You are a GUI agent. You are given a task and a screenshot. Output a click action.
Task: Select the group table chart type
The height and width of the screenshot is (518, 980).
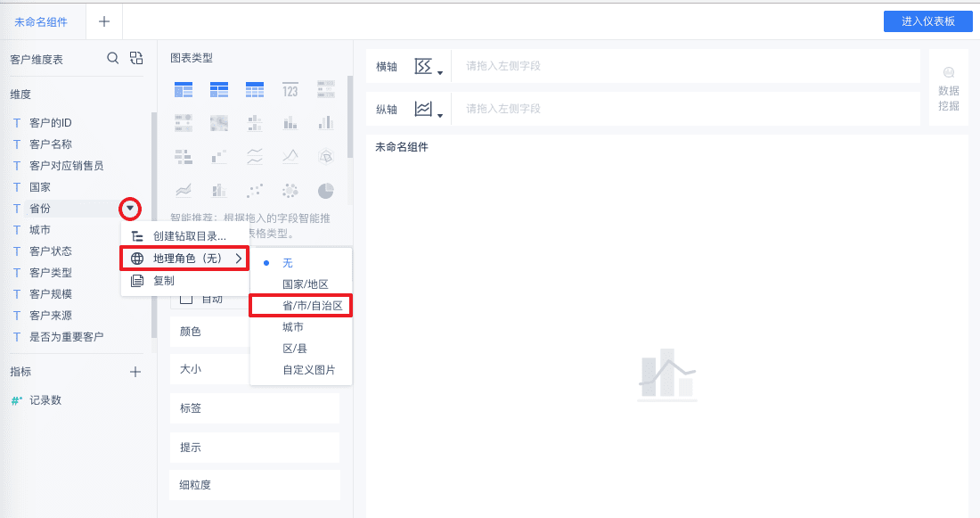(x=184, y=90)
